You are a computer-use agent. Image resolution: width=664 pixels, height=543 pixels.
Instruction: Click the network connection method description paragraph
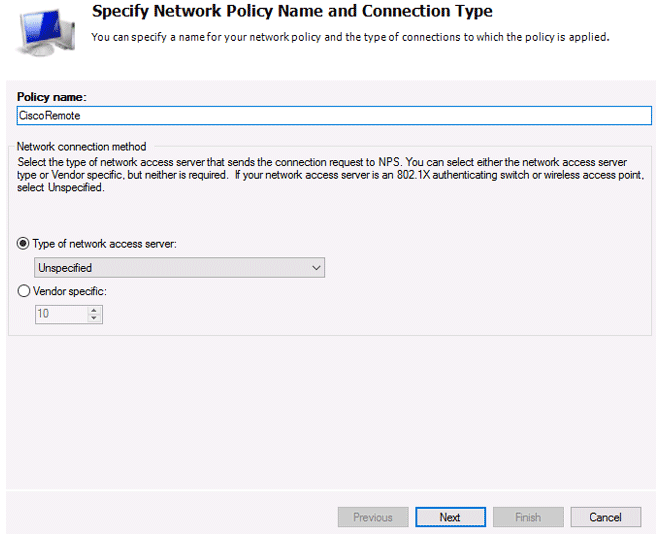pos(330,175)
